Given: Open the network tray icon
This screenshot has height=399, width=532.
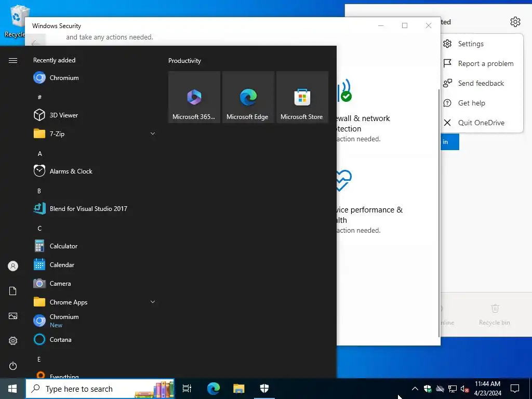Looking at the screenshot, I should pos(453,389).
